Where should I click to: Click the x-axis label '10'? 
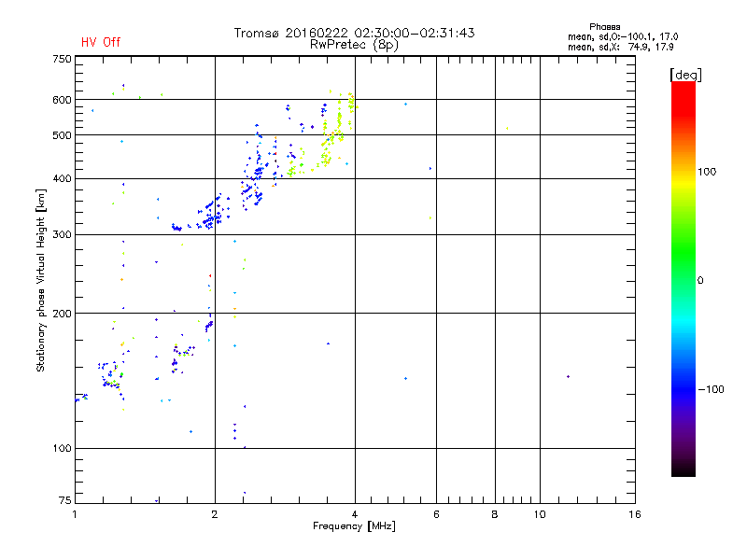point(540,514)
